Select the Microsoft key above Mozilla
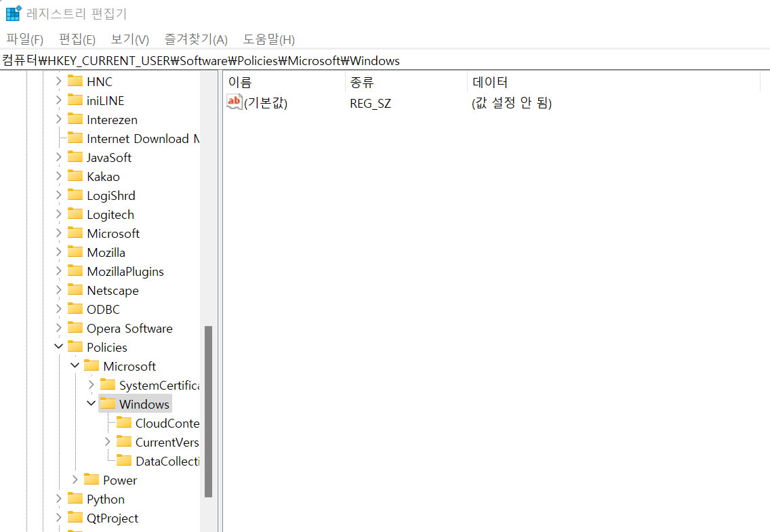This screenshot has width=770, height=532. coord(113,234)
